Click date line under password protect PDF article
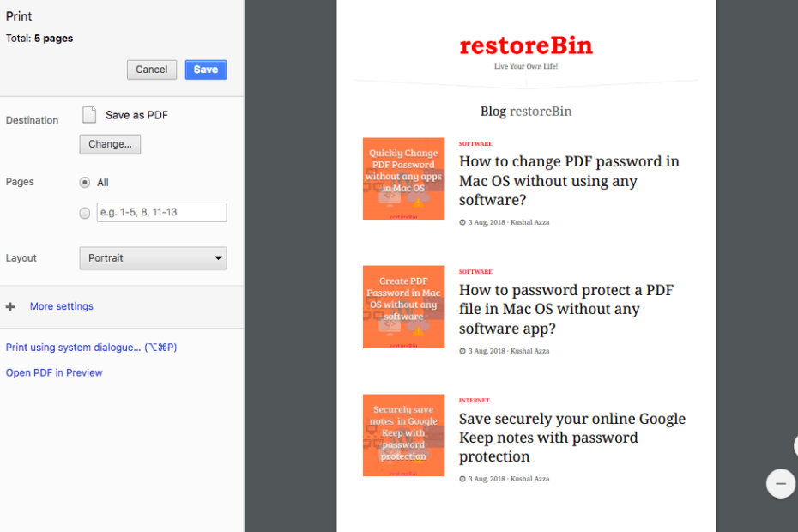The height and width of the screenshot is (532, 798). 504,351
